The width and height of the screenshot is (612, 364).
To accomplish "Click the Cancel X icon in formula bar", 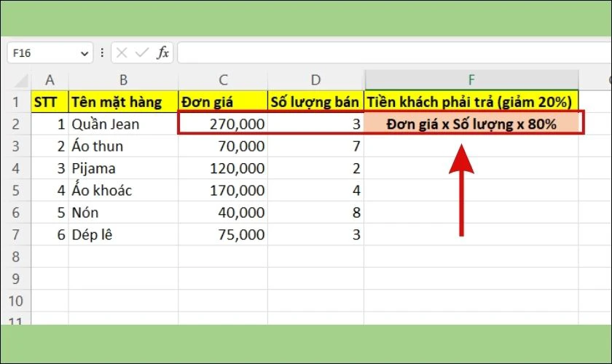I will coord(122,52).
